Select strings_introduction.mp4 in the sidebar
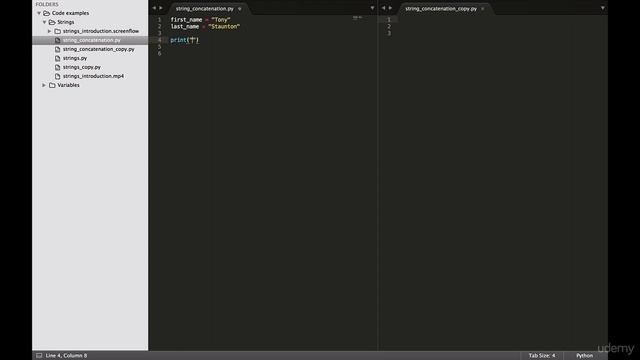This screenshot has height=360, width=640. coord(93,76)
